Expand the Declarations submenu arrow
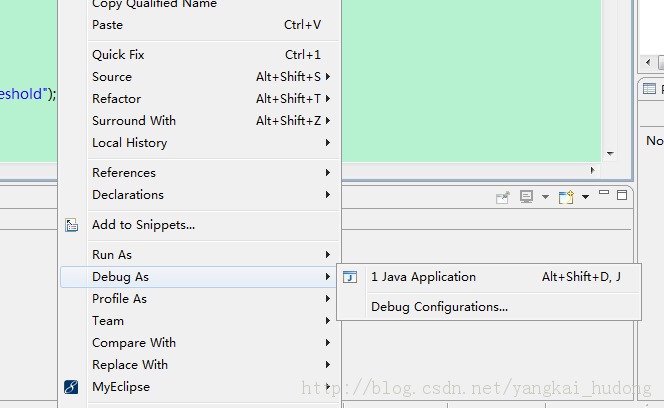The height and width of the screenshot is (408, 664). coord(328,194)
